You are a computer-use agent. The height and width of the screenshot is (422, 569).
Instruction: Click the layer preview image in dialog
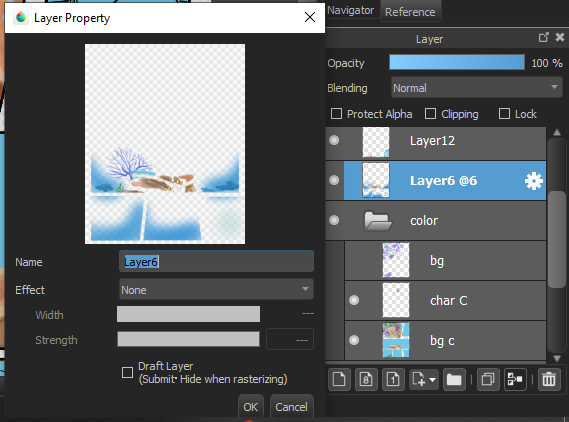pos(165,144)
